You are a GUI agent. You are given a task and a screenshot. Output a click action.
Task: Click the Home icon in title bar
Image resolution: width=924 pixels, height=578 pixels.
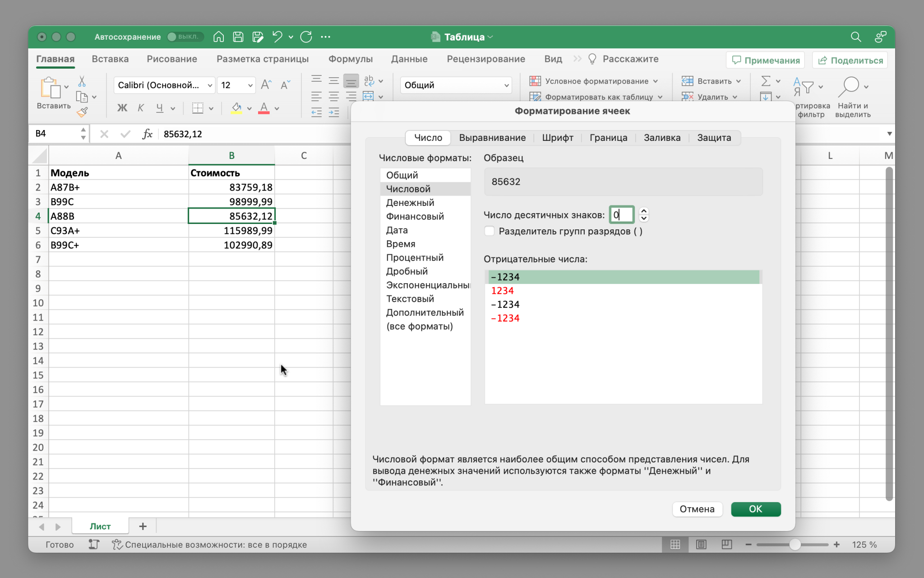(x=218, y=37)
